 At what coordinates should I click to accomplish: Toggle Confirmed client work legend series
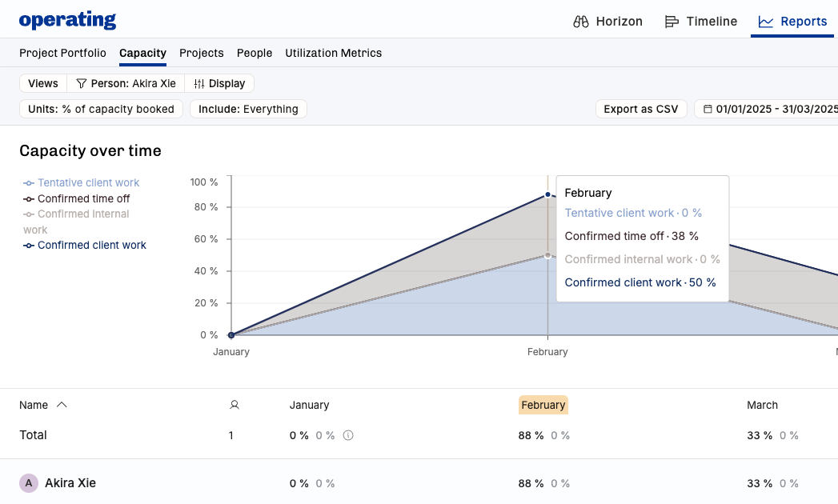coord(91,246)
